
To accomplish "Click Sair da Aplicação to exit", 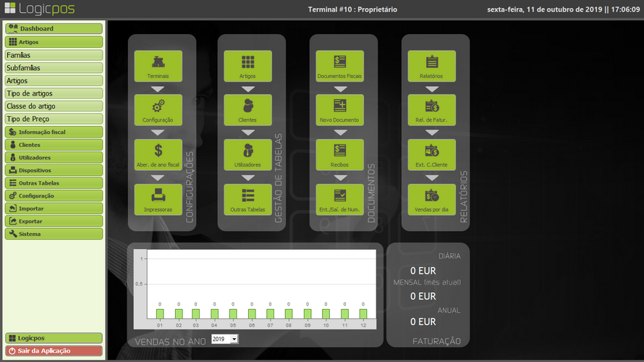I will tap(54, 350).
